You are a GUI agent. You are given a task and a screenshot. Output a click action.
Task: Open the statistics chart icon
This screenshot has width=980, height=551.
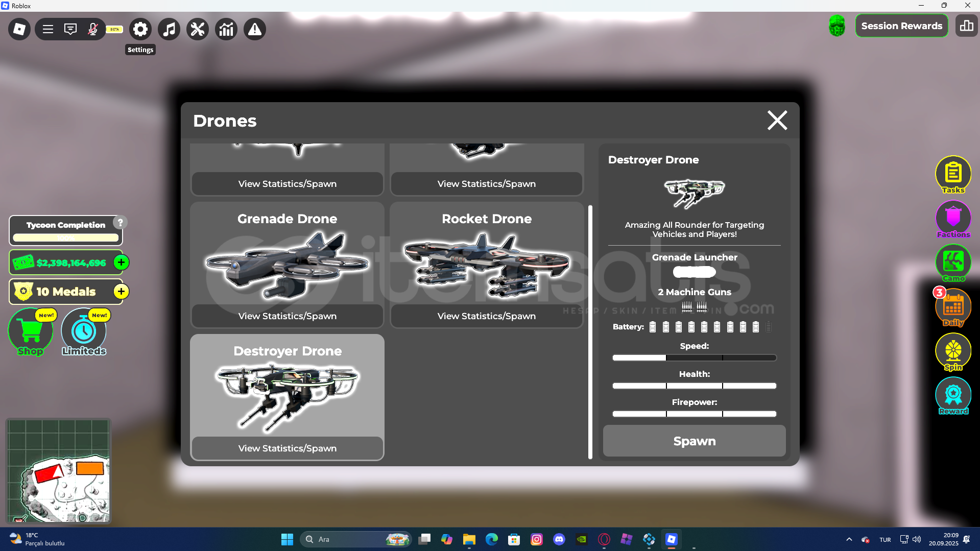(226, 29)
